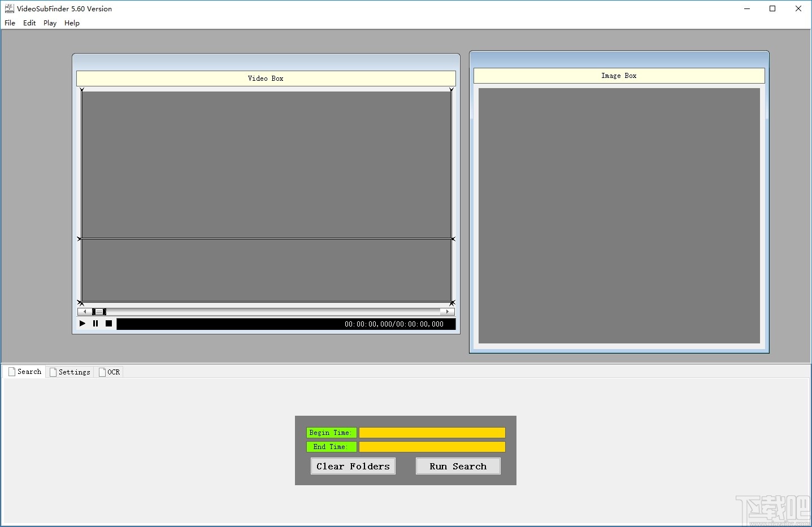
Task: Click the top-left crop corner marker
Action: point(82,89)
